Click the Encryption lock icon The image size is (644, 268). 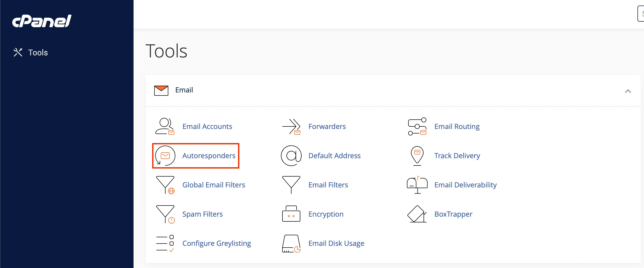pos(291,214)
